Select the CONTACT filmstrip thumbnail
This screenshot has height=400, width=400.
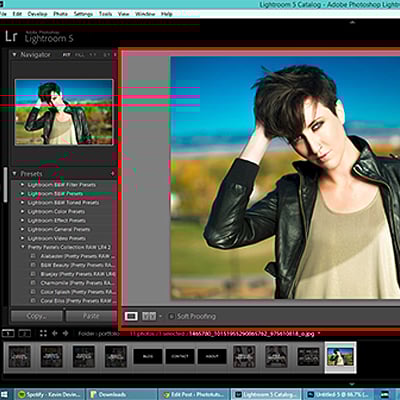[180, 356]
